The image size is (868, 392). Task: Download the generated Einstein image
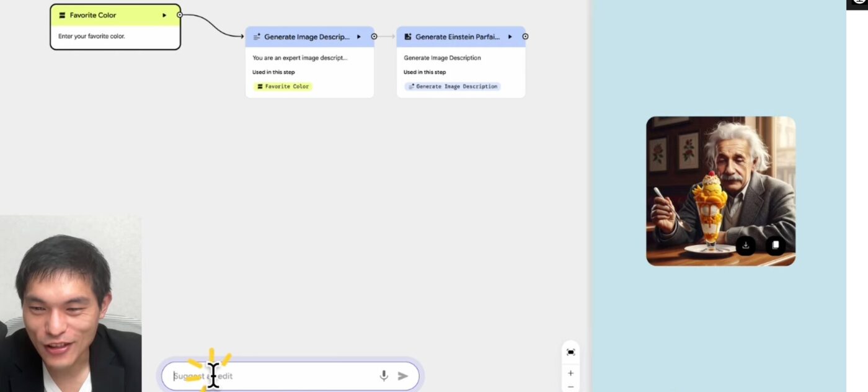[746, 245]
